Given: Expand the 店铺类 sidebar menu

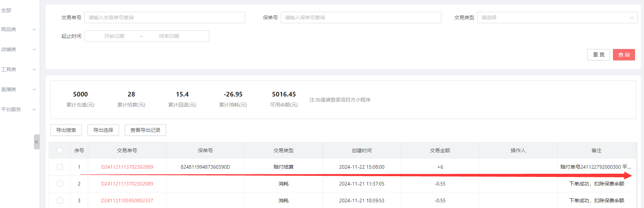Looking at the screenshot, I should tap(18, 49).
